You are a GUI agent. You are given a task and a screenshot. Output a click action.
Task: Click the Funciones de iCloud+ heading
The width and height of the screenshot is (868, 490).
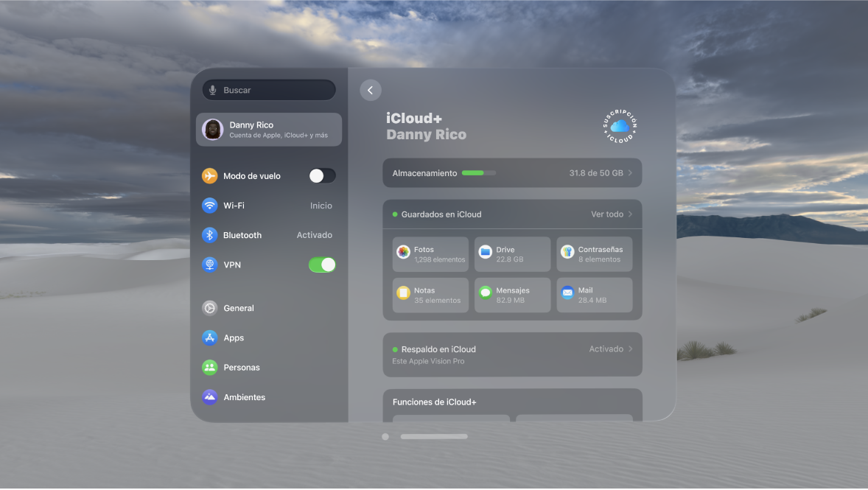(x=435, y=402)
